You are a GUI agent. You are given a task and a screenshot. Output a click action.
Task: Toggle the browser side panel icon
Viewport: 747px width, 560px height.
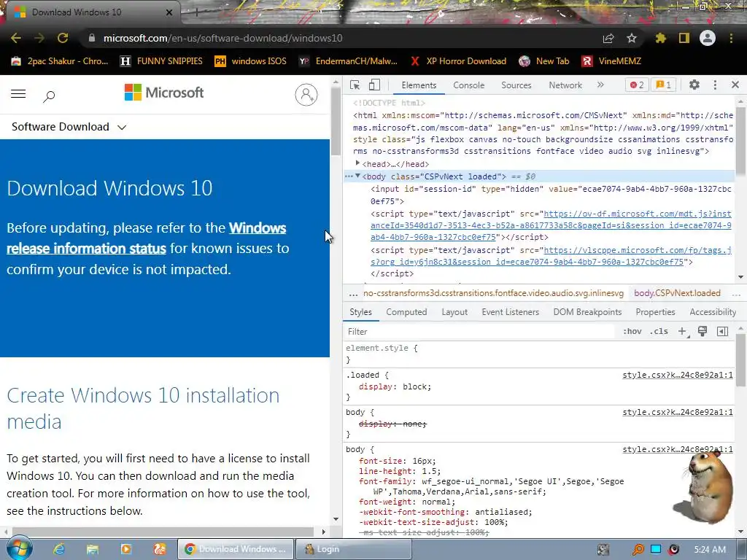[x=684, y=38]
